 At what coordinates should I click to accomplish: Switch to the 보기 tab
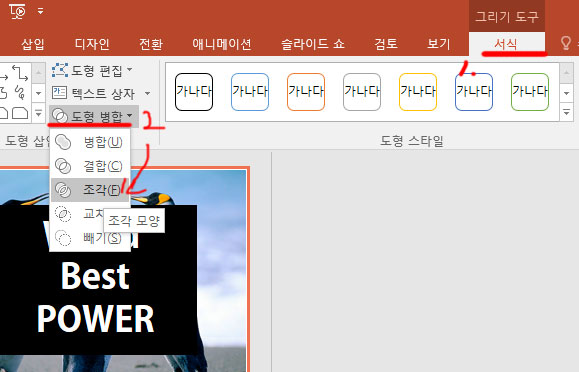click(x=438, y=44)
